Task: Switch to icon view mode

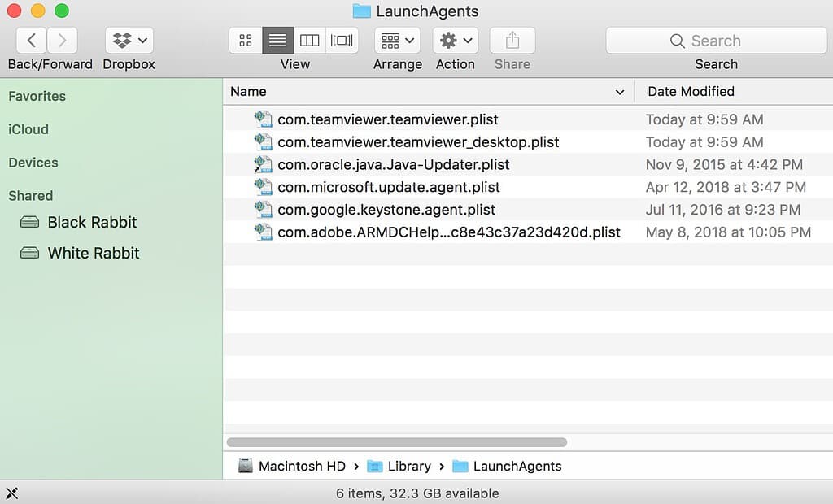Action: tap(245, 40)
